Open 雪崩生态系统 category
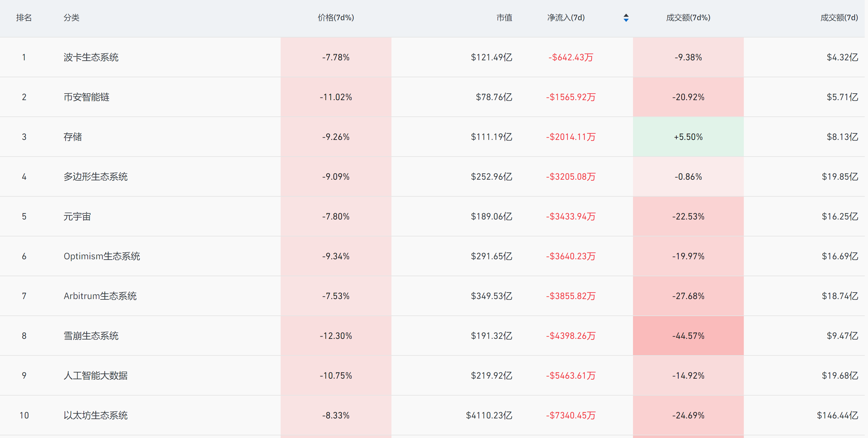 (x=91, y=336)
